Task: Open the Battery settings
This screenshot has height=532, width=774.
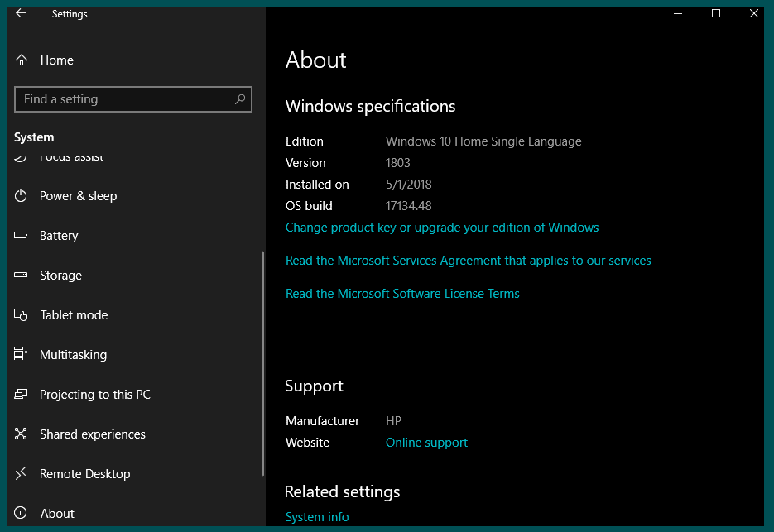Action: (x=59, y=236)
